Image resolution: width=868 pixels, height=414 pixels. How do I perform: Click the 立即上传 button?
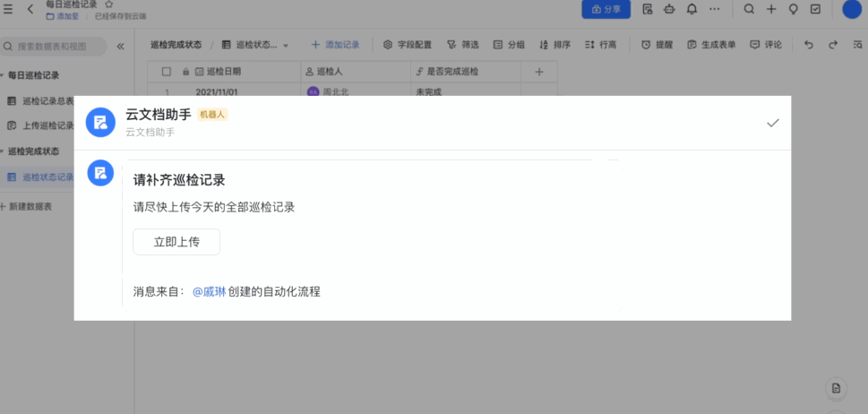[176, 242]
